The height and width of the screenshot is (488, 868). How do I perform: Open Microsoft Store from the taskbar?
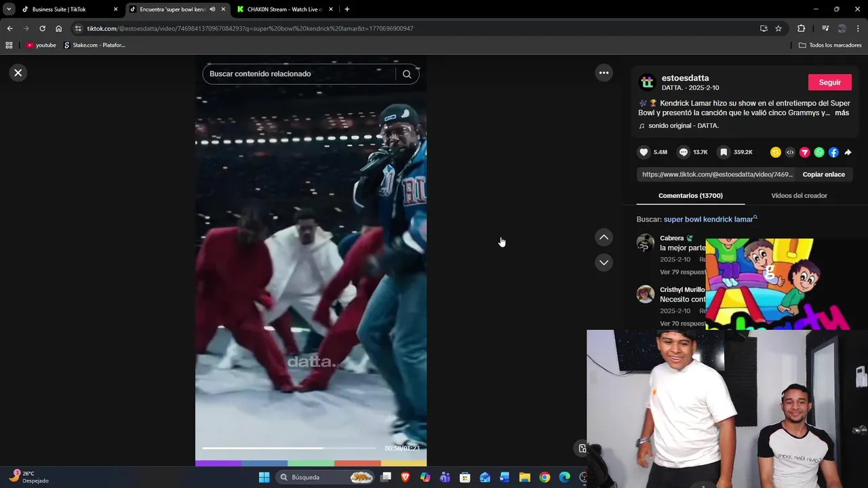coord(465,477)
